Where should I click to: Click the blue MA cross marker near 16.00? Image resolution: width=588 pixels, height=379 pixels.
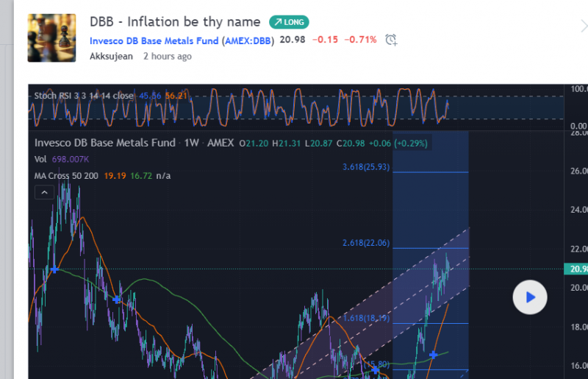[x=434, y=355]
